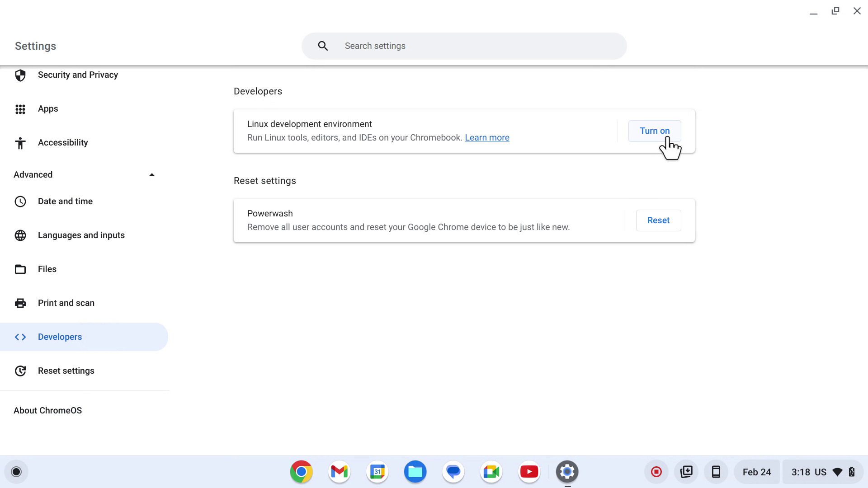Open the 3:18 system status tray
Viewport: 868px width, 488px height.
(823, 472)
